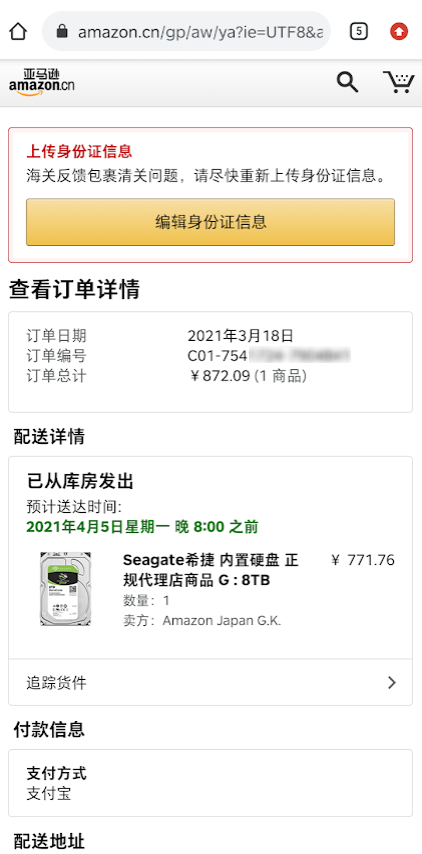This screenshot has width=422, height=854.
Task: Tap the lock icon in the address bar
Action: pyautogui.click(x=63, y=32)
